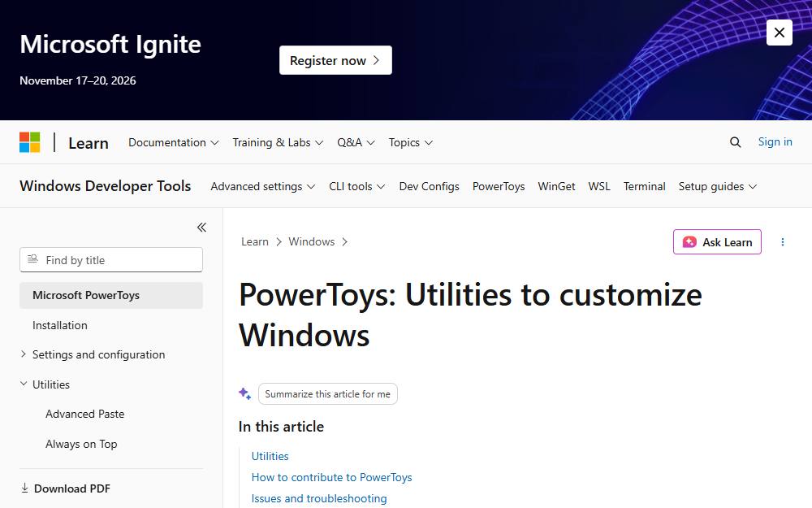This screenshot has width=812, height=508.
Task: Open How to contribute to PowerToys link
Action: click(331, 477)
